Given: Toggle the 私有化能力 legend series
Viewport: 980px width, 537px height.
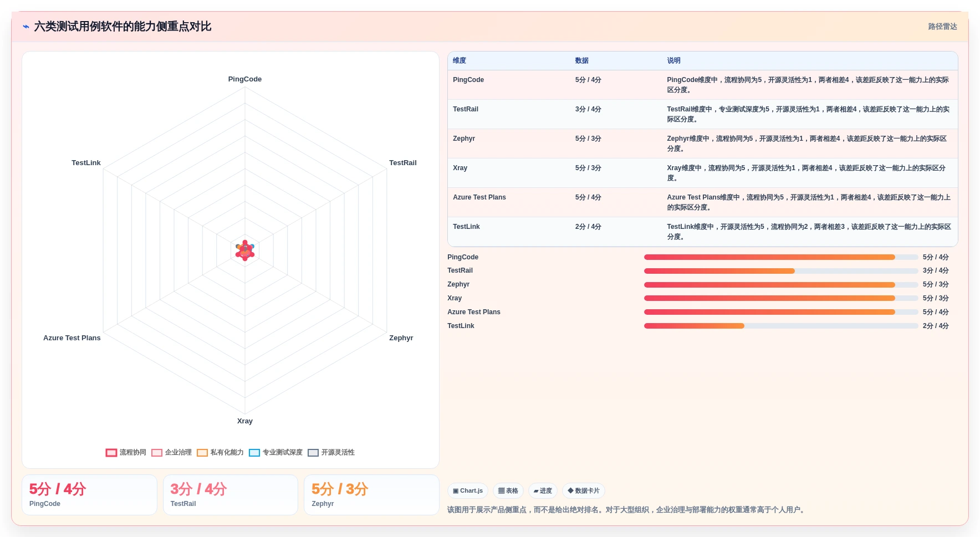Looking at the screenshot, I should [220, 452].
